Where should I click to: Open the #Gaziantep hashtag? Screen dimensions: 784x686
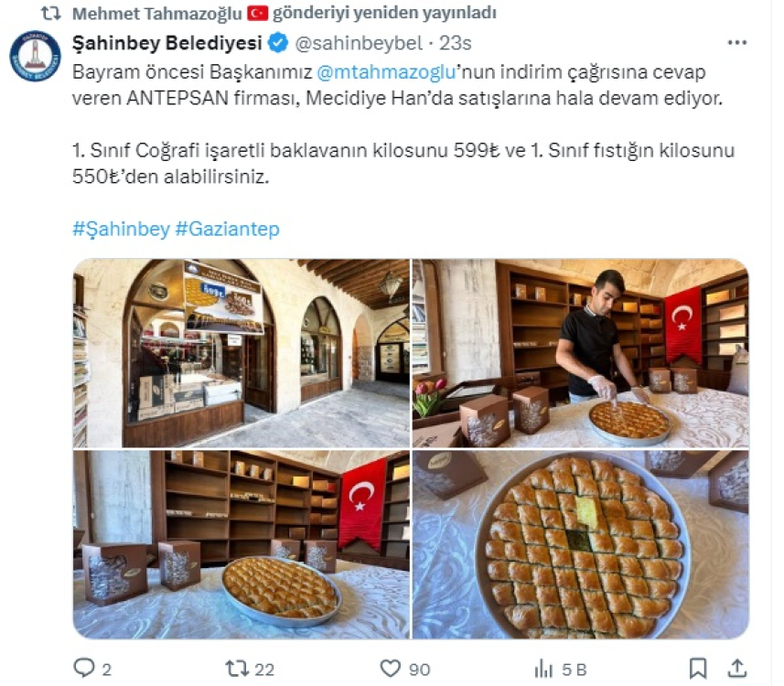[227, 229]
